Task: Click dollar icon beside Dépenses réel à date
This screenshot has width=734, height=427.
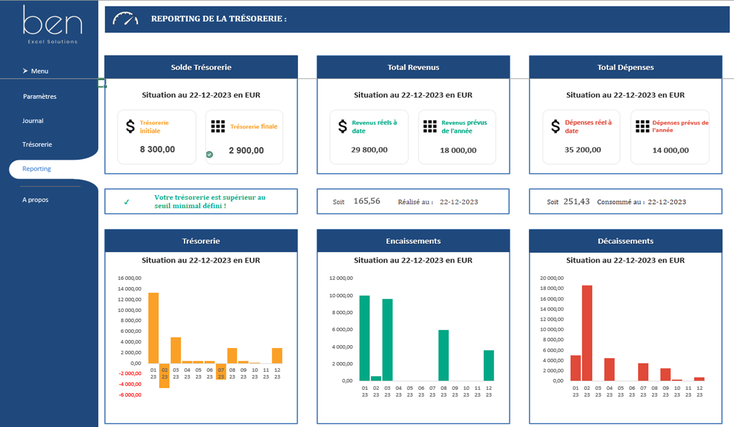Action: (x=555, y=126)
